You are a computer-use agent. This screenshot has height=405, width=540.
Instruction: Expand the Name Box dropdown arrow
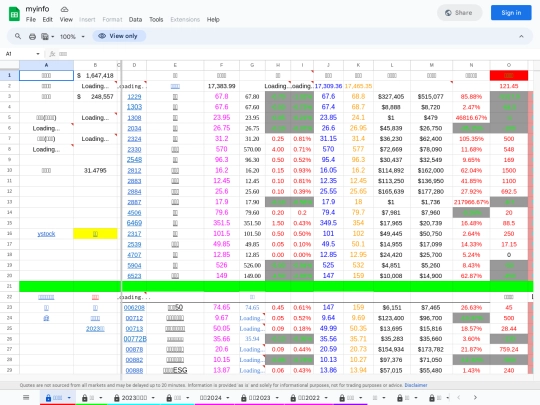38,54
